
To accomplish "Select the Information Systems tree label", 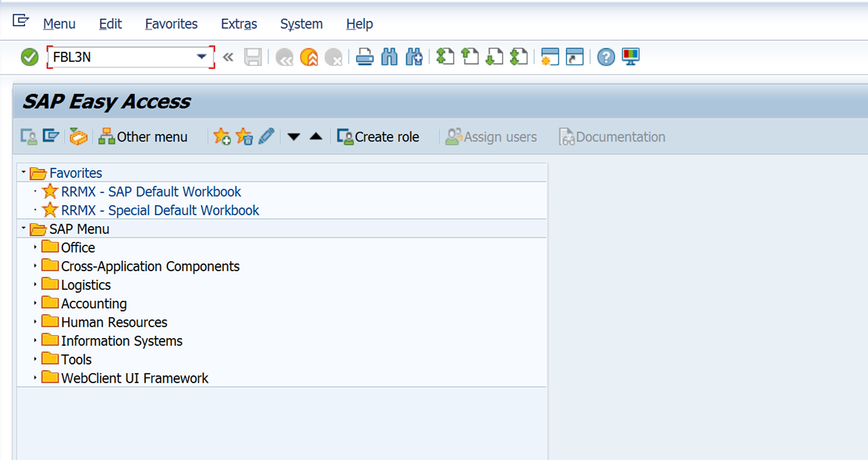I will [x=122, y=342].
